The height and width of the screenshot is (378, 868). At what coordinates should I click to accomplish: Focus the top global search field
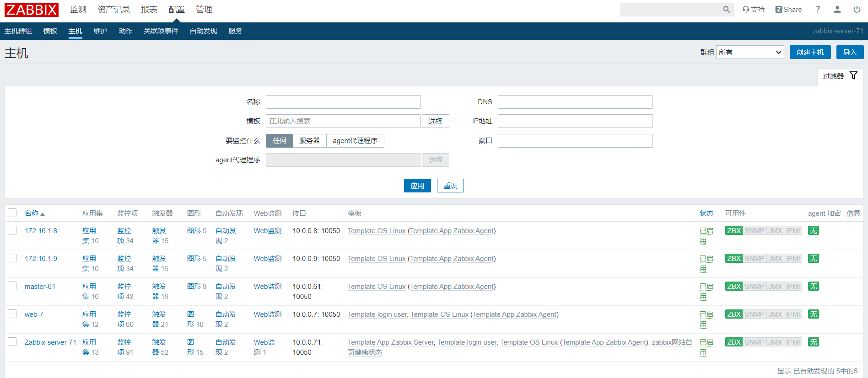(671, 10)
